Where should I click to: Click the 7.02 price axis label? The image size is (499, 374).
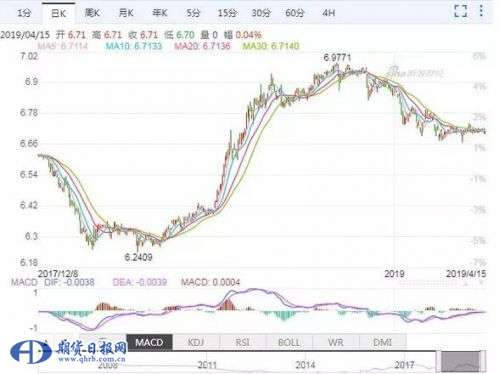click(x=29, y=56)
